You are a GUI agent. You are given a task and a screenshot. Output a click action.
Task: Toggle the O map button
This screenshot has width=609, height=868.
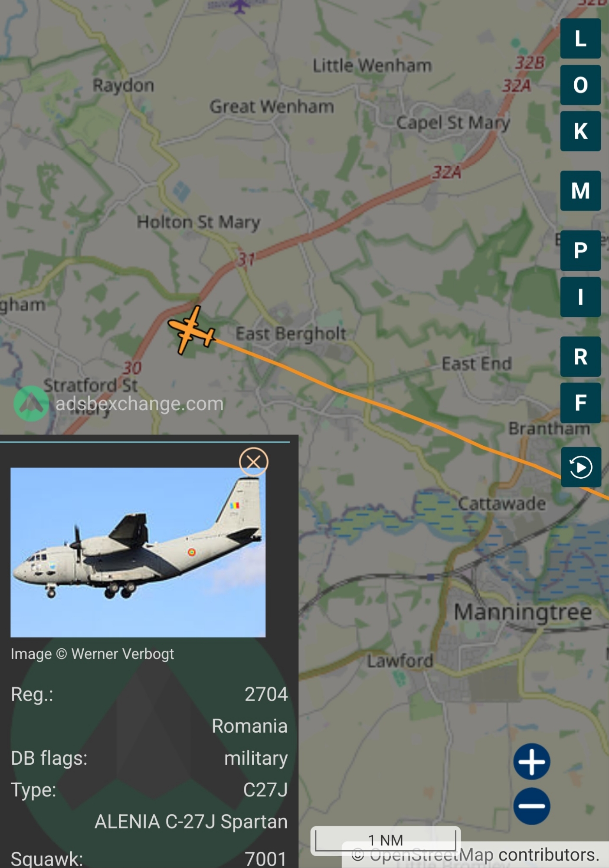[580, 85]
